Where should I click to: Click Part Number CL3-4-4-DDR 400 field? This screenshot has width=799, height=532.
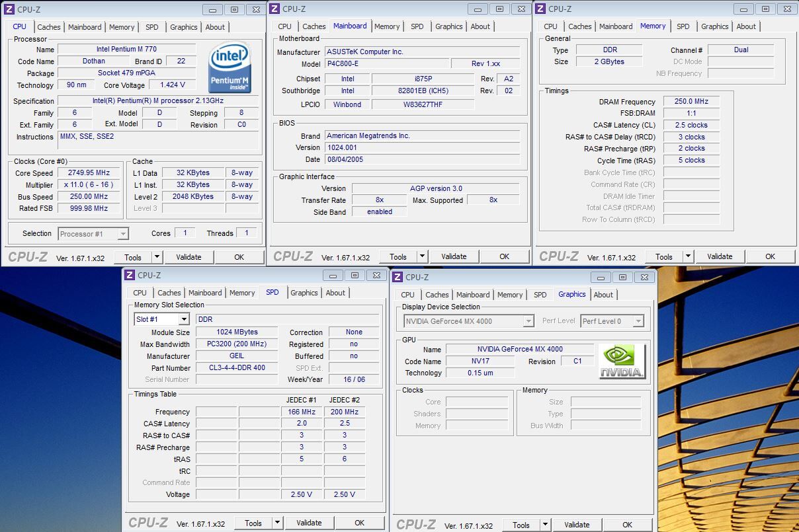click(x=237, y=367)
